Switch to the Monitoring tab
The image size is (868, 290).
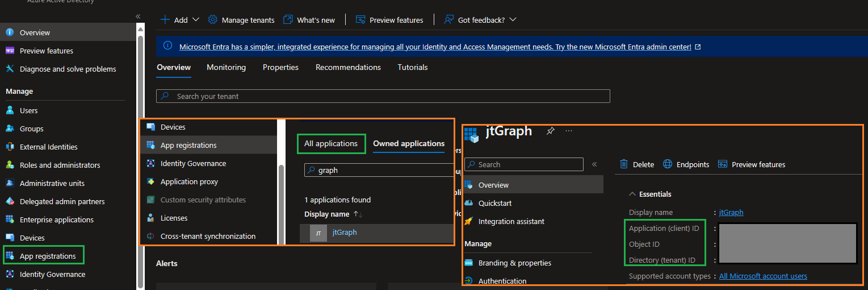pos(226,67)
